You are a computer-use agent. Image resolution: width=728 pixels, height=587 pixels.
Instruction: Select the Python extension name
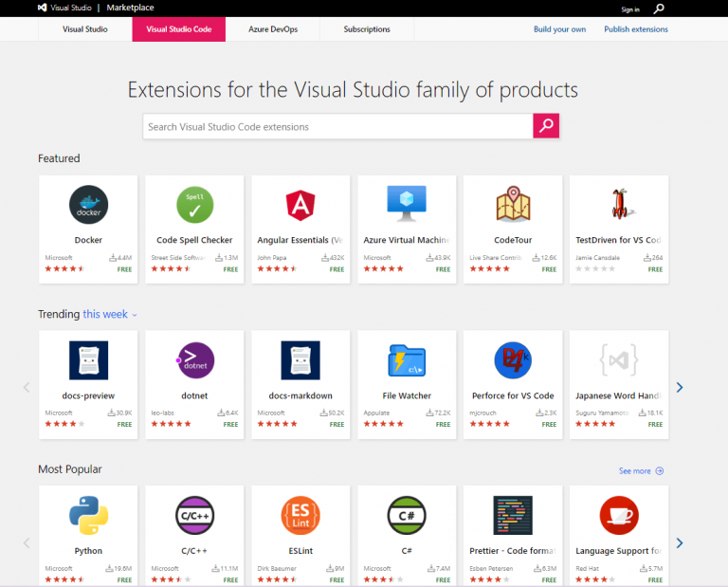[x=88, y=551]
